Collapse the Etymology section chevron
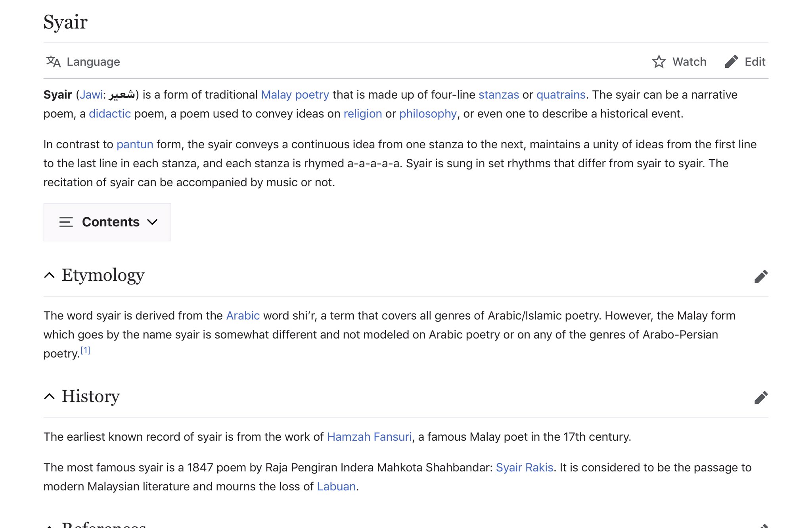The image size is (812, 528). (x=49, y=275)
